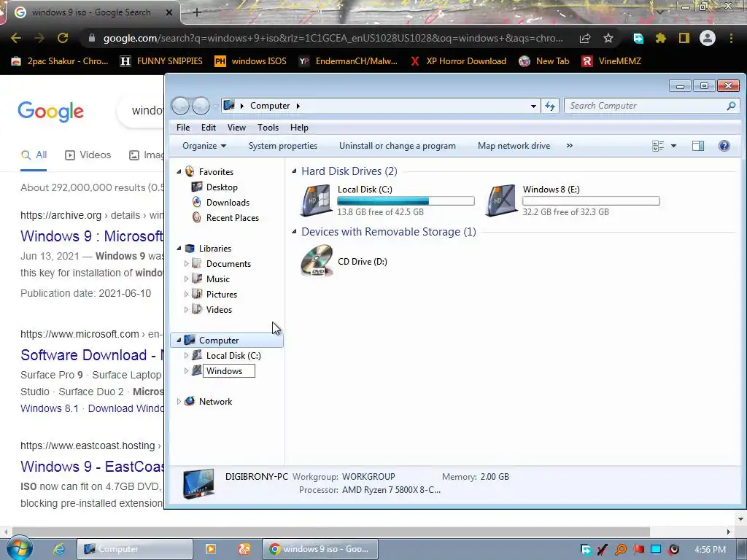Expand the Network tree node
The width and height of the screenshot is (747, 560).
coord(179,402)
